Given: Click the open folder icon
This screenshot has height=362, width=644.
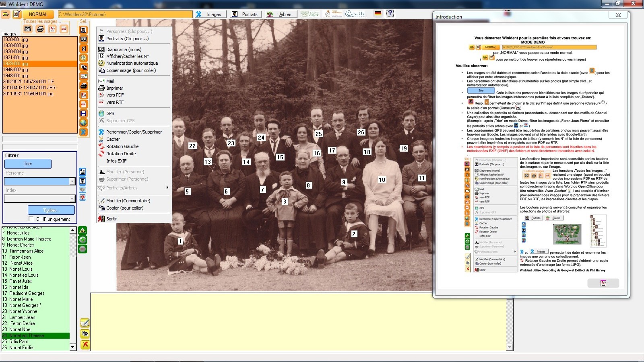Looking at the screenshot, I should tap(6, 14).
